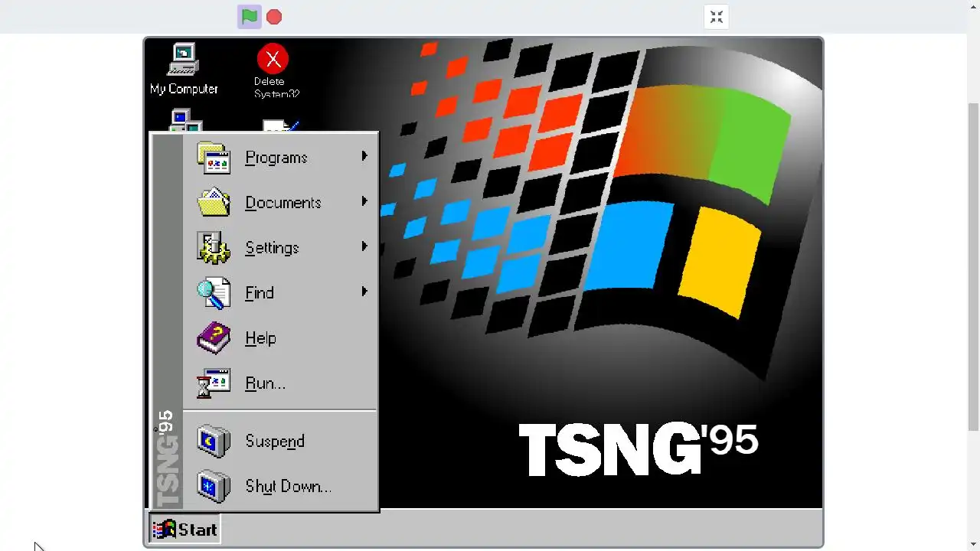Open the Documents menu entry

(280, 203)
